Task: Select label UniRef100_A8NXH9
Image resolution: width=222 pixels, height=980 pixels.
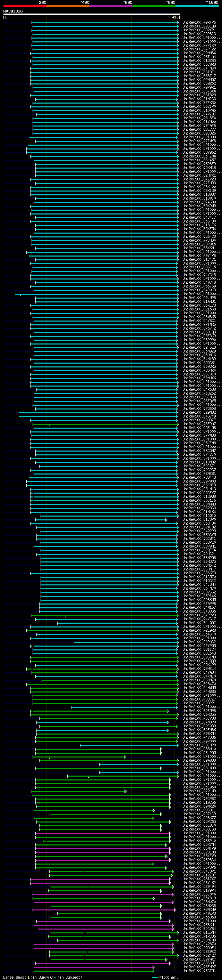Action: (x=199, y=910)
